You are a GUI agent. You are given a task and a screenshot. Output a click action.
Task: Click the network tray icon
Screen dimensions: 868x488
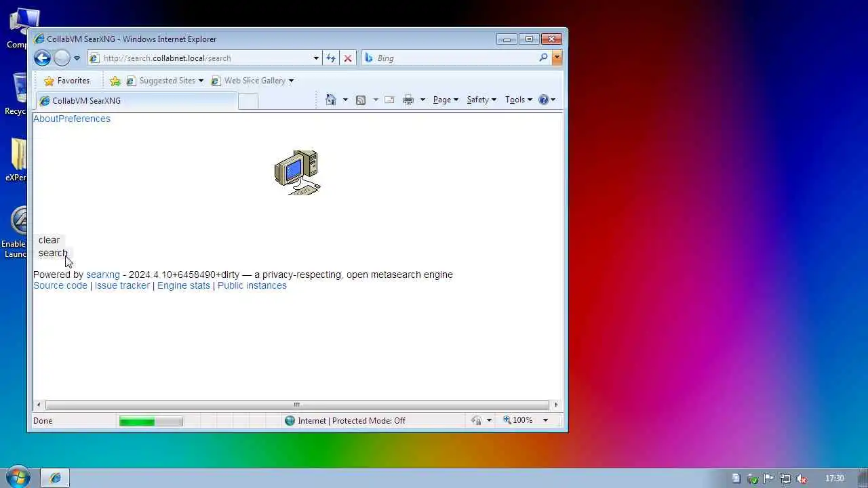point(785,479)
